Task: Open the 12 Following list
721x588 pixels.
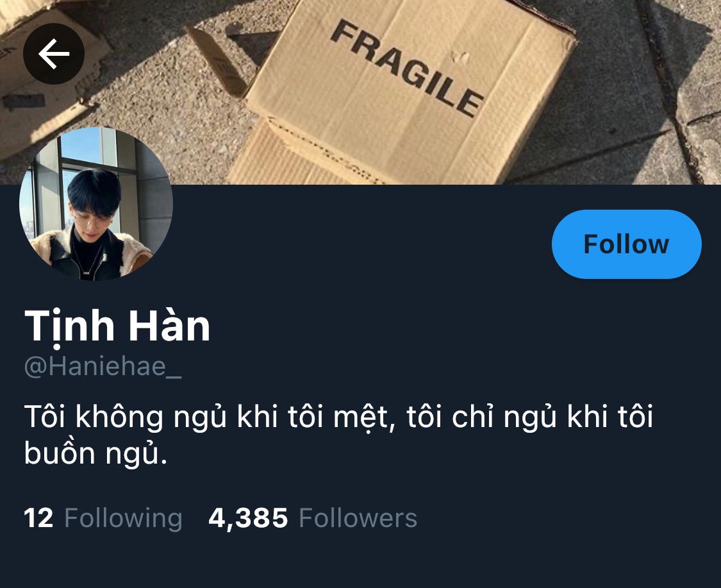Action: click(x=103, y=518)
